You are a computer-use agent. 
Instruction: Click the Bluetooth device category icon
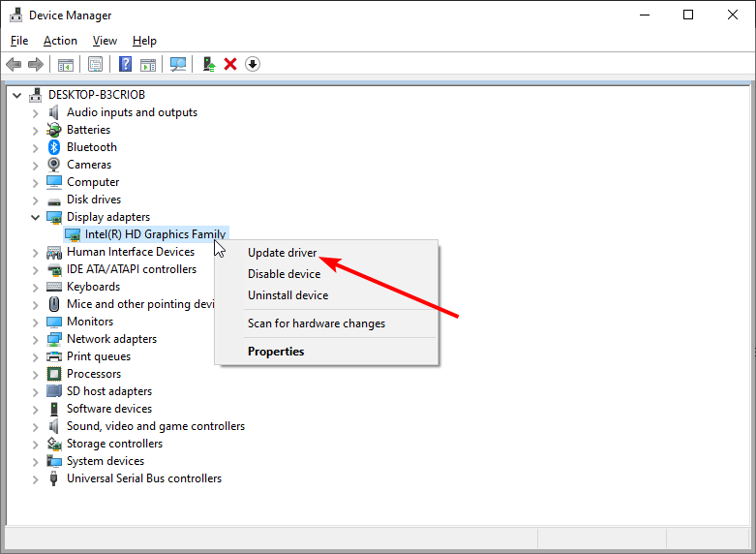click(55, 147)
